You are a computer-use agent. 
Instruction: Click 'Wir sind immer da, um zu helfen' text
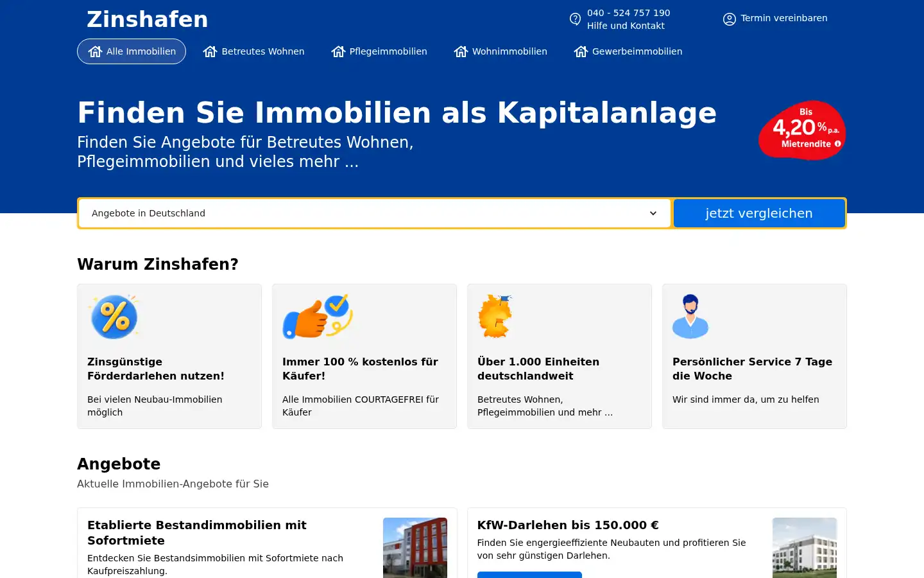coord(746,399)
